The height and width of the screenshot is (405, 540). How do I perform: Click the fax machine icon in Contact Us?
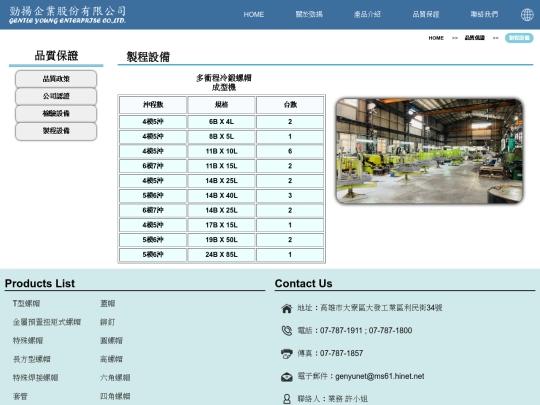pos(287,353)
